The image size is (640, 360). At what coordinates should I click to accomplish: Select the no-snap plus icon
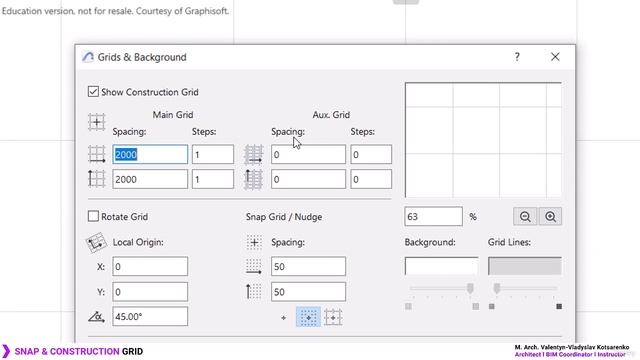coord(284,318)
